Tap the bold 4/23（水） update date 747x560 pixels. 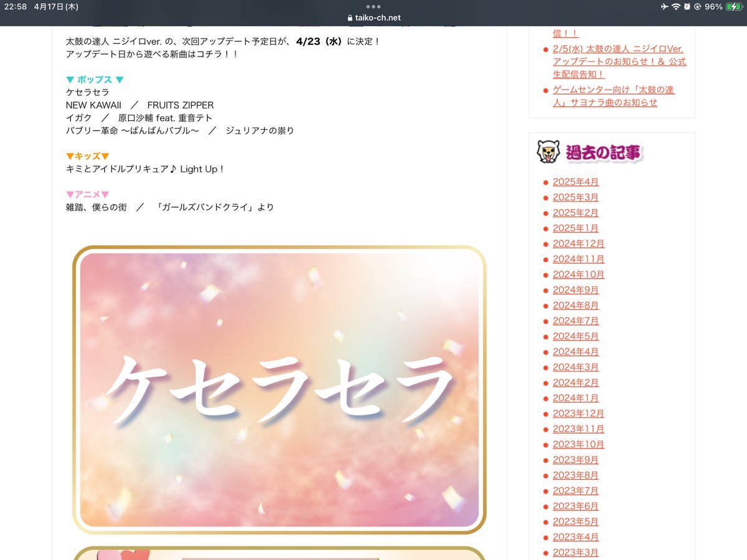coord(320,41)
